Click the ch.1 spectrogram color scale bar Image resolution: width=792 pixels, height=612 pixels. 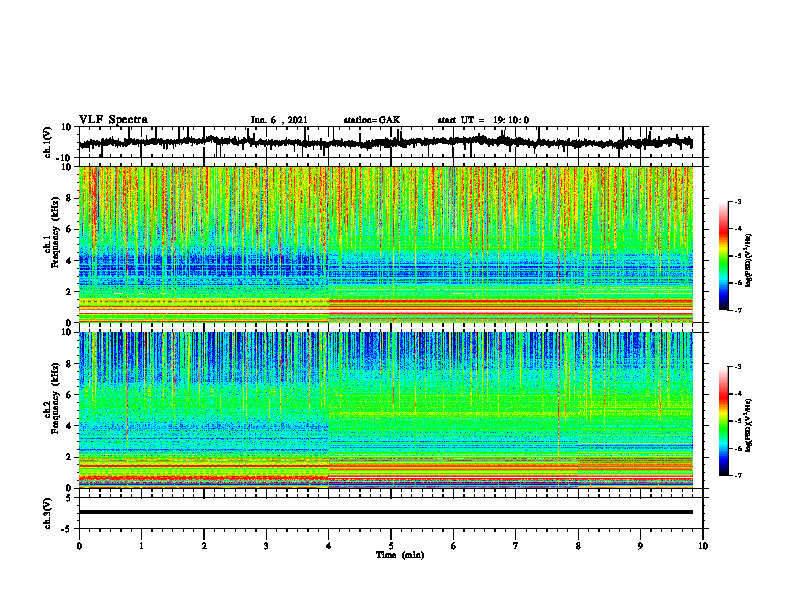(724, 256)
